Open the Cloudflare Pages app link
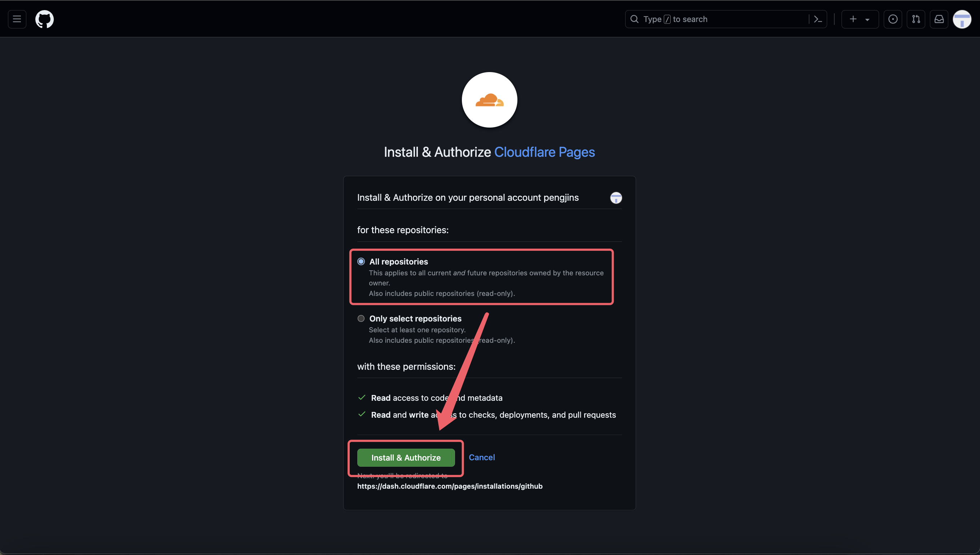This screenshot has height=555, width=980. (x=544, y=152)
